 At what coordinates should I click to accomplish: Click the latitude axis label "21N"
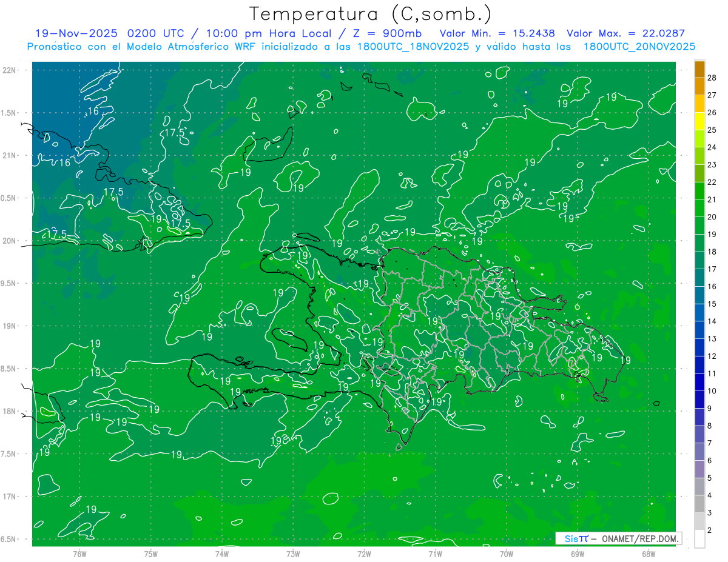(9, 156)
